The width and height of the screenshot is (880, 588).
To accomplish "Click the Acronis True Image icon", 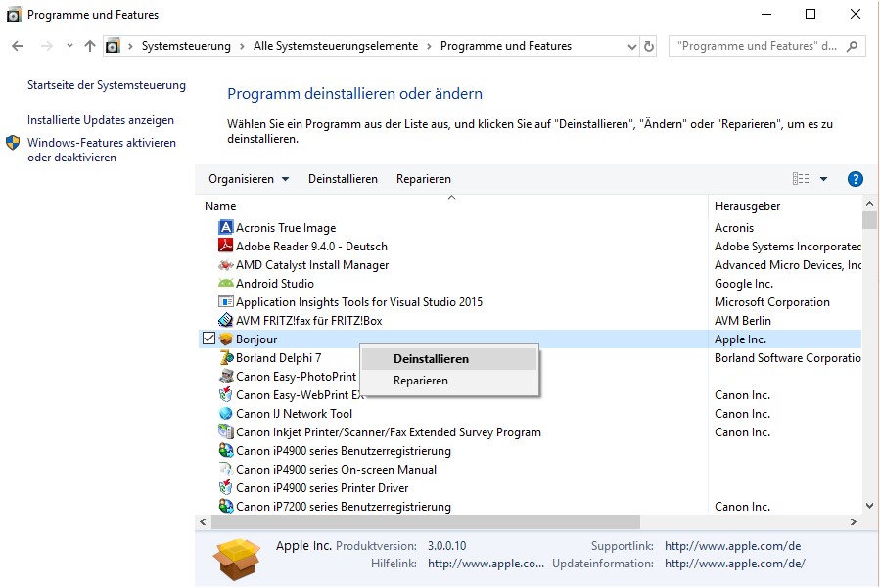I will coord(225,227).
